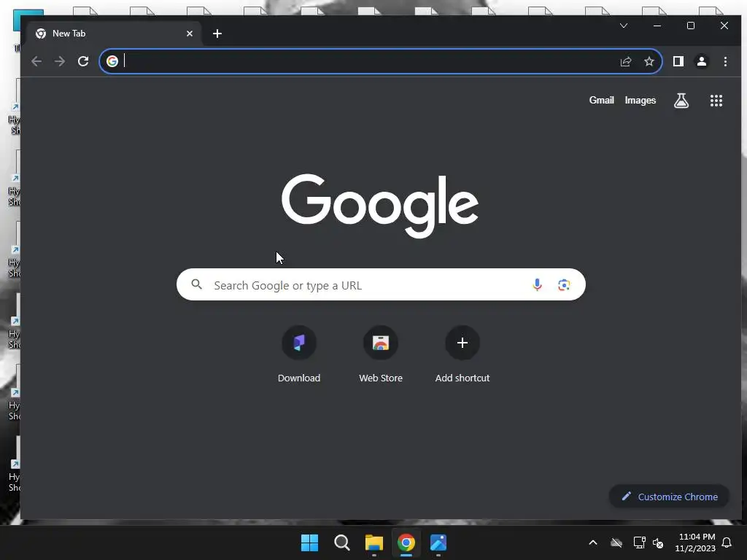The height and width of the screenshot is (560, 747).
Task: Open the Google apps grid
Action: click(716, 101)
